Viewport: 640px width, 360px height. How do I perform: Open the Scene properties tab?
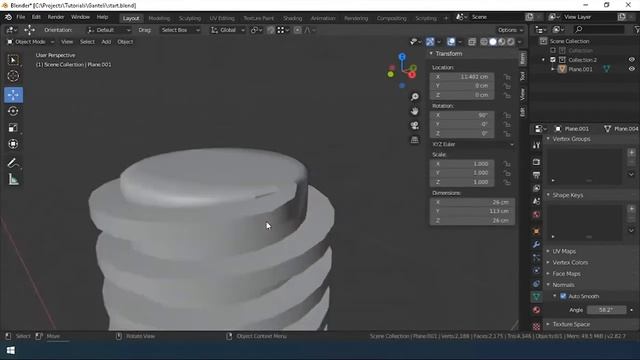tap(536, 201)
